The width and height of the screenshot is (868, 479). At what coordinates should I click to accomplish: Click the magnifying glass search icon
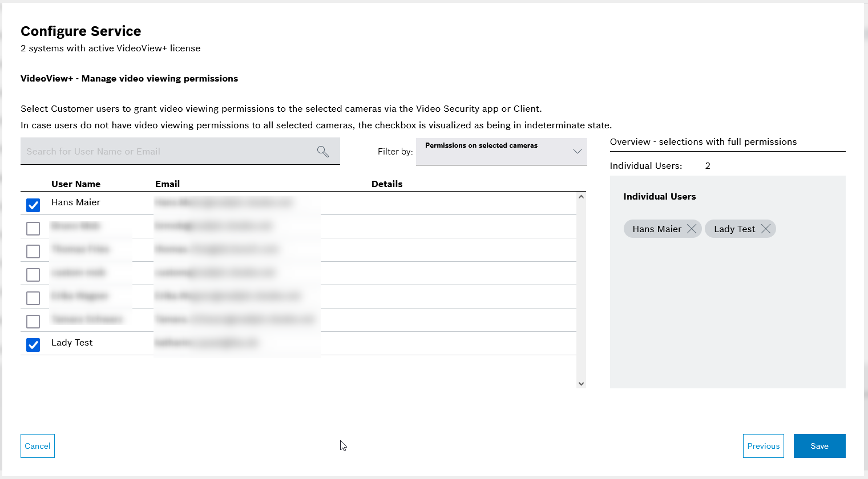(323, 151)
